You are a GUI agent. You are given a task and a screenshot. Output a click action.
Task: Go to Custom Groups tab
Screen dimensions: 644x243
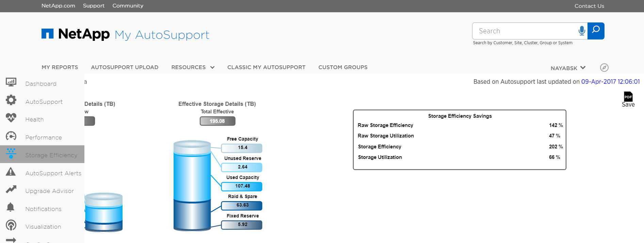tap(343, 67)
